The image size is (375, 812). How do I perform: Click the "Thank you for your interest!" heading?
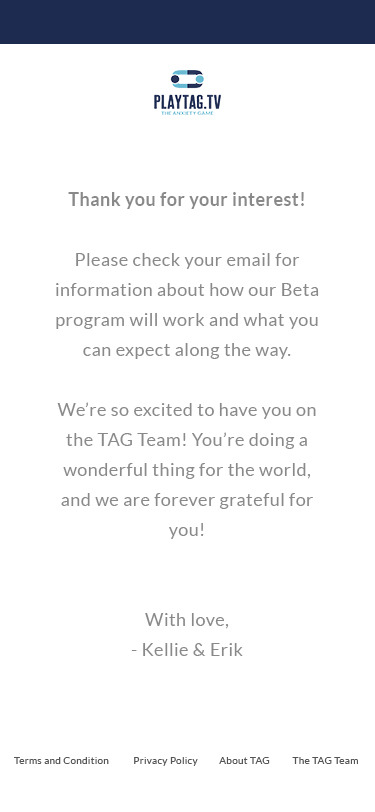tap(187, 199)
